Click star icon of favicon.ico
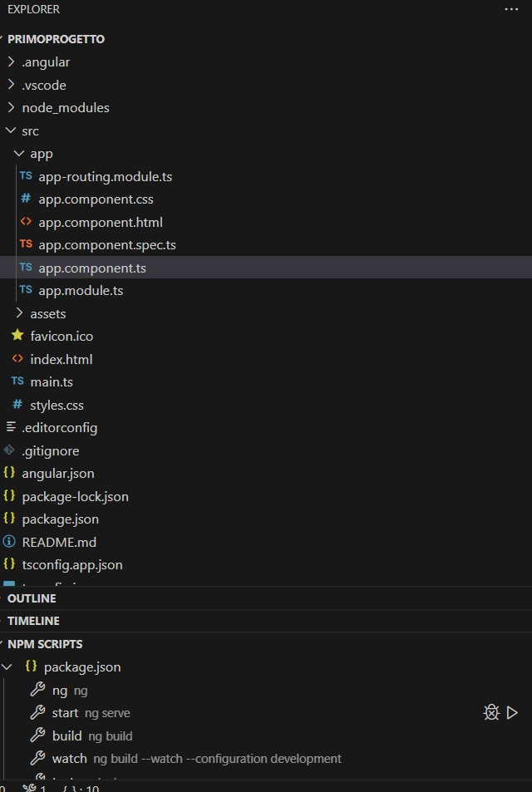 click(x=17, y=336)
